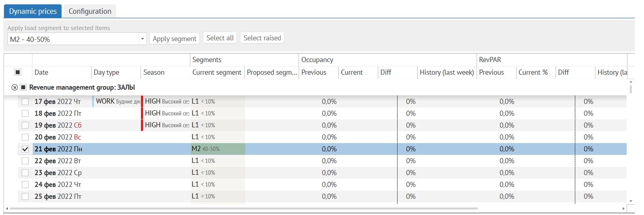Click the green M2 40-50% segment cell
644x215 pixels.
[218, 149]
